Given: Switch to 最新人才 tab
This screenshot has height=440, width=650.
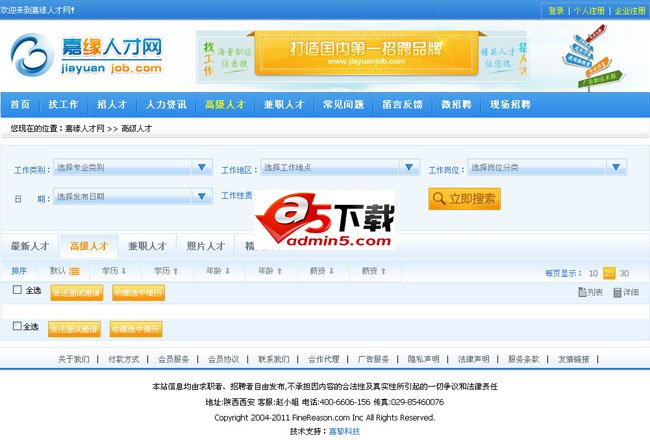Looking at the screenshot, I should point(30,246).
